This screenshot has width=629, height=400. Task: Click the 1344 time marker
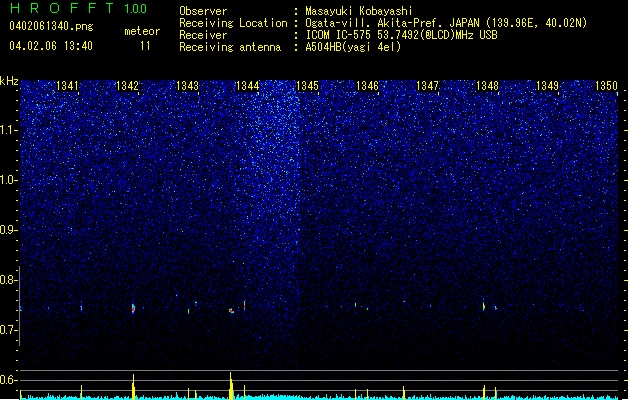(x=248, y=86)
